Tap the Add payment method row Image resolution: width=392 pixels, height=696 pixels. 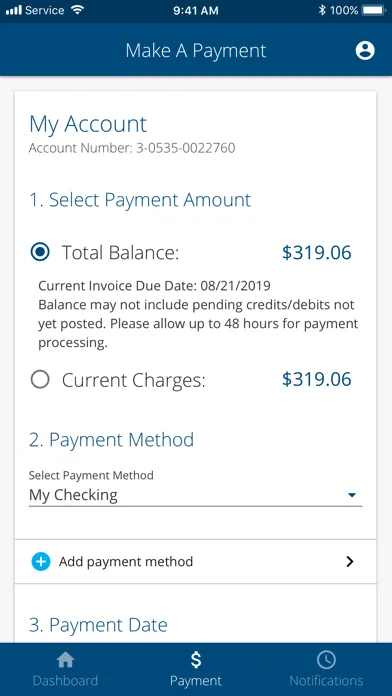[195, 562]
